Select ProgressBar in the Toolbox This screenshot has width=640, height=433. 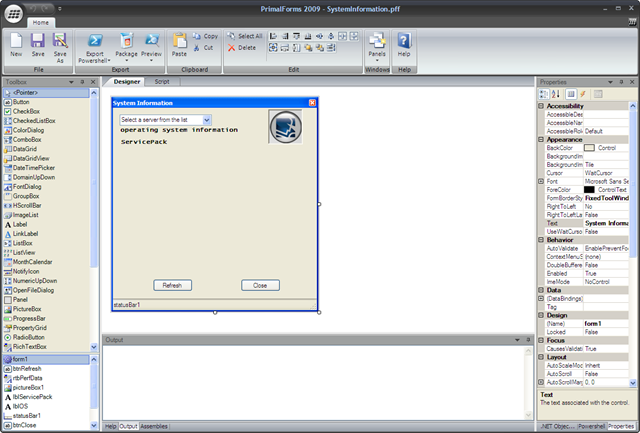coord(29,319)
